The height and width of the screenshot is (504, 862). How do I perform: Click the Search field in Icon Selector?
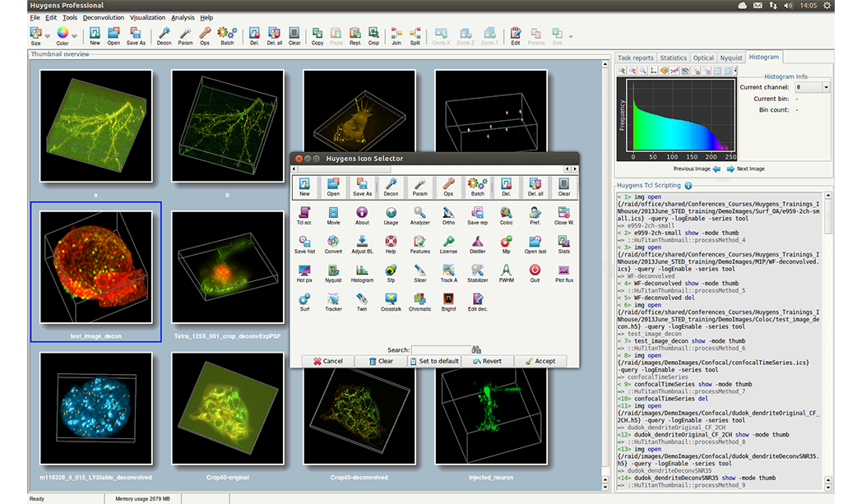pos(440,349)
